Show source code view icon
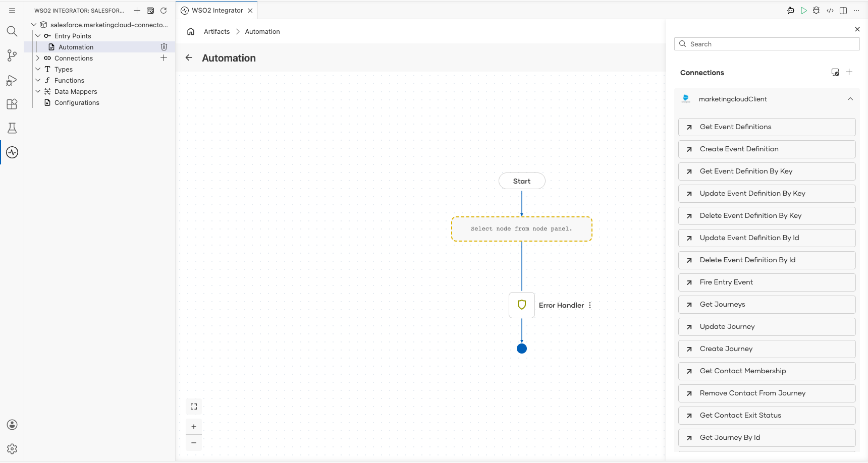The width and height of the screenshot is (868, 463). click(830, 10)
